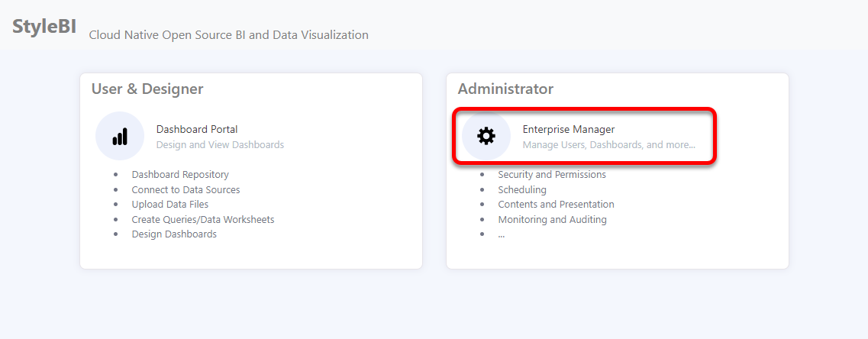Select Contents and Presentation item

[x=556, y=205]
